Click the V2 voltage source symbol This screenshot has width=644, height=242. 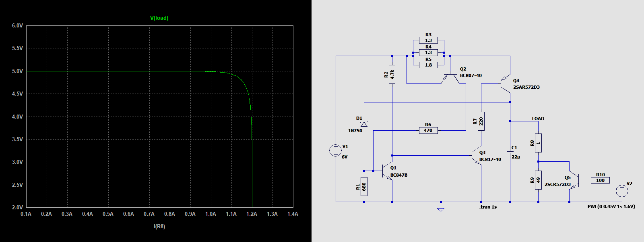622,191
